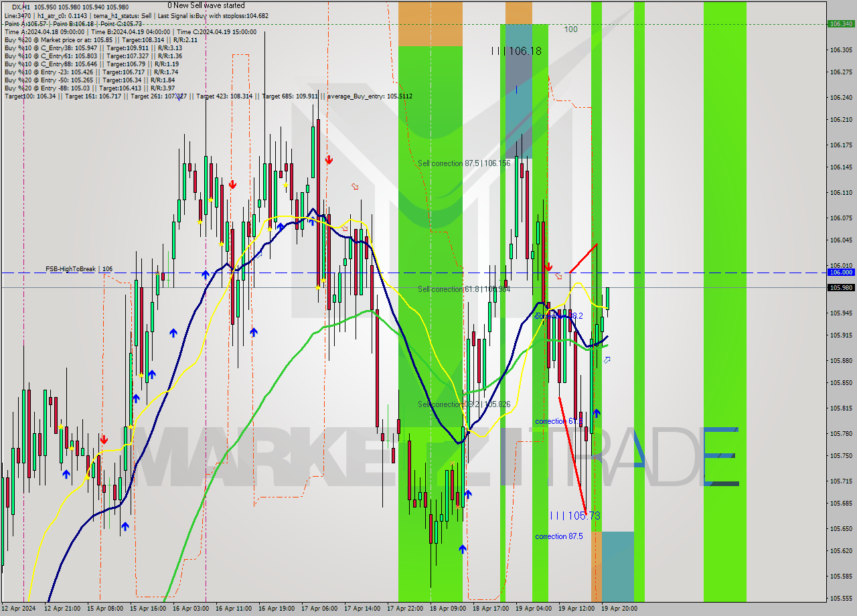Click the '| | | 105.73' point label
The image size is (857, 616).
pyautogui.click(x=575, y=516)
